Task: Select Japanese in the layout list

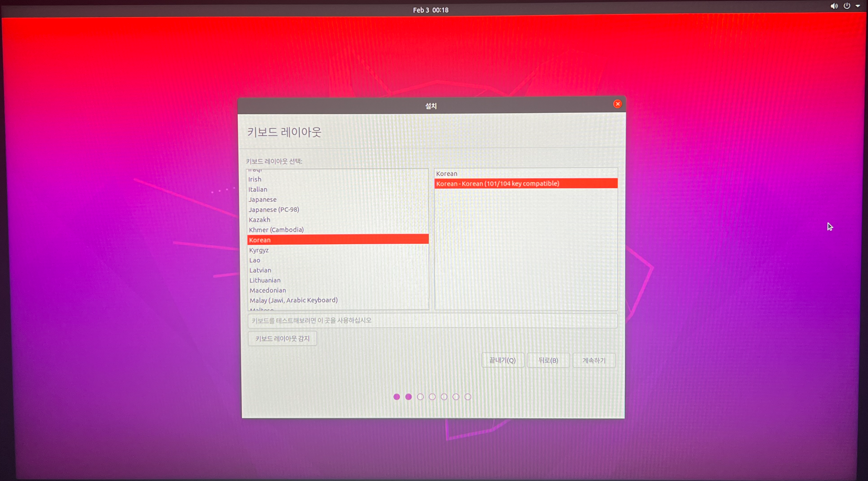Action: click(263, 199)
